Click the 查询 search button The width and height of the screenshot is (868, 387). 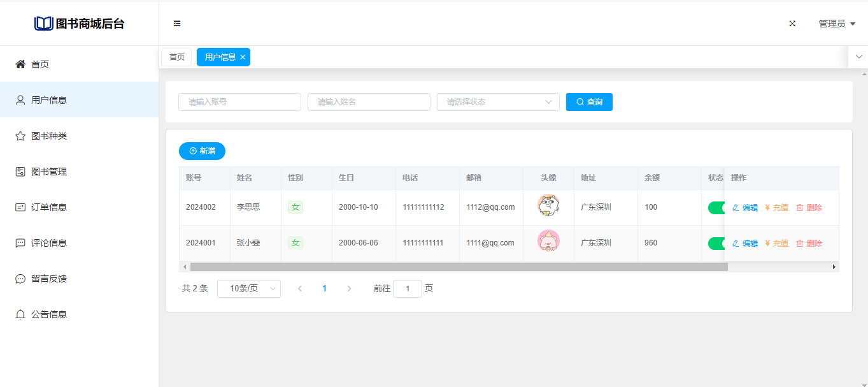click(x=589, y=102)
